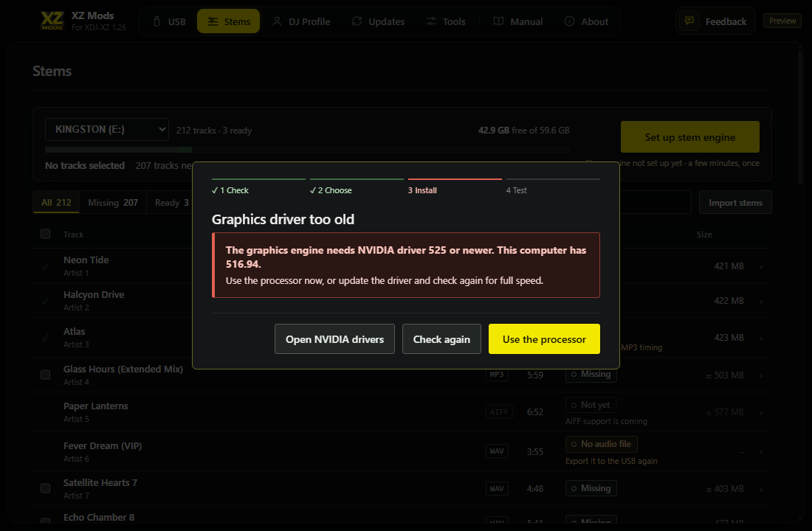Click Use the processor button
The image size is (812, 531).
(544, 339)
